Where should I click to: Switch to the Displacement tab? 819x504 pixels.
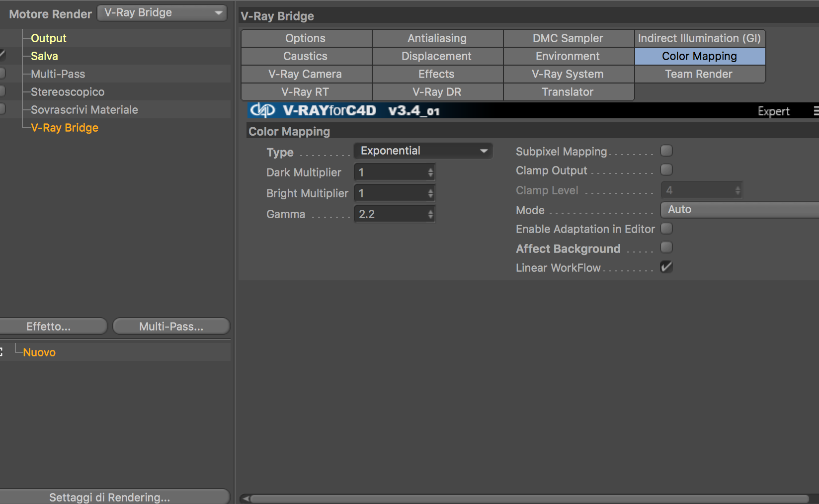click(437, 56)
